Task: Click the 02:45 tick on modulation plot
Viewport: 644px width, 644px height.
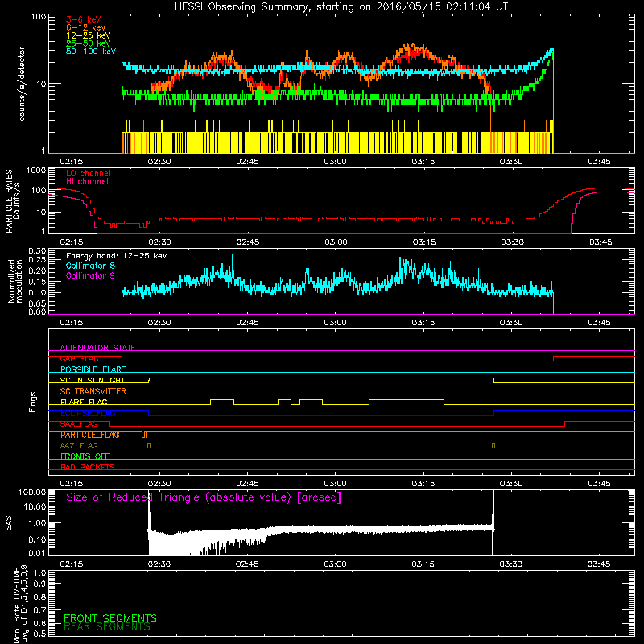Action: click(x=247, y=323)
